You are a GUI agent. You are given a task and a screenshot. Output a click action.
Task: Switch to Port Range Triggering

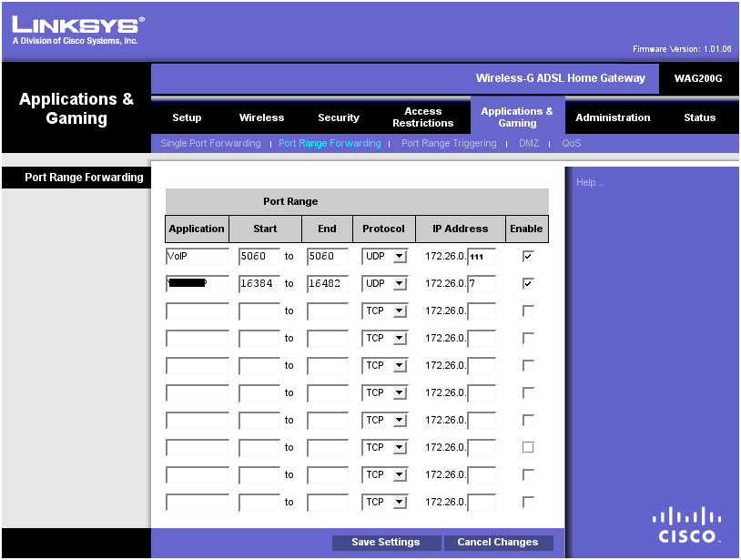coord(449,143)
